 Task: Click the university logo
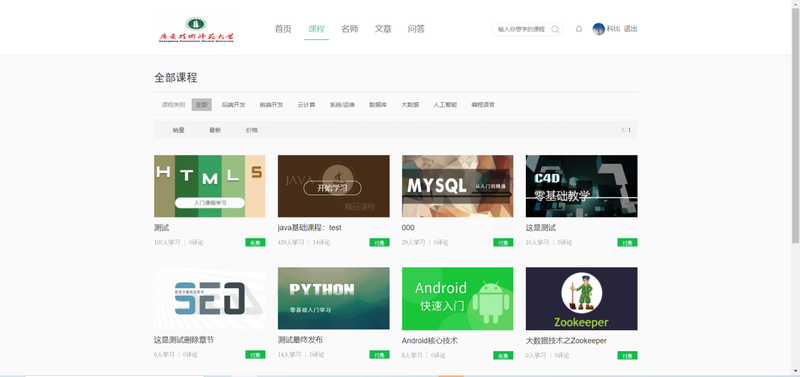point(196,30)
